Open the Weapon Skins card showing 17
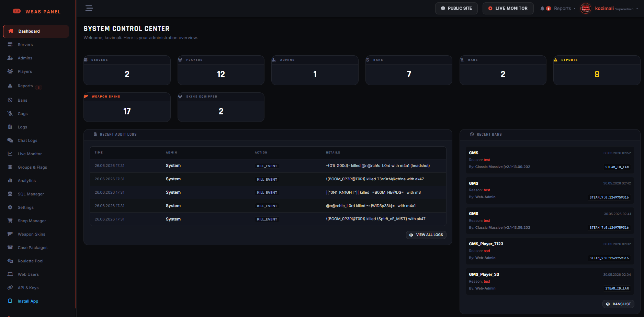This screenshot has height=317, width=644. click(127, 107)
